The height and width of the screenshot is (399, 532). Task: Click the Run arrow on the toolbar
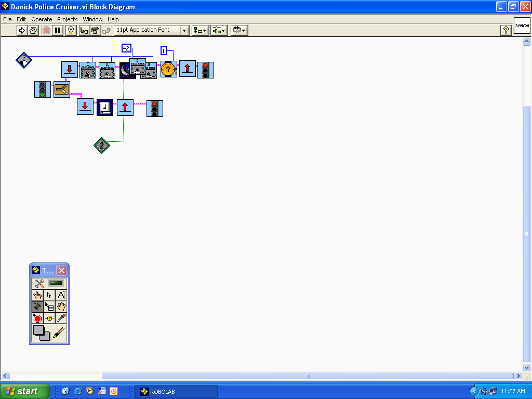[21, 30]
